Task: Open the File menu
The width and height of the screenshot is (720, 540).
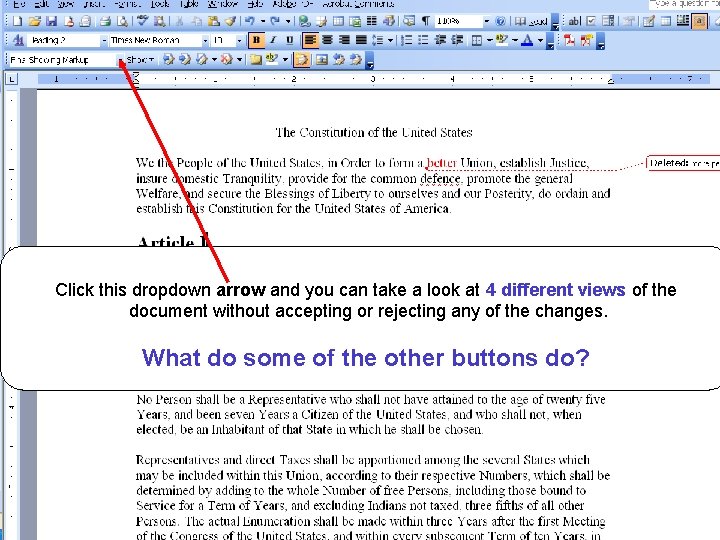Action: click(19, 4)
